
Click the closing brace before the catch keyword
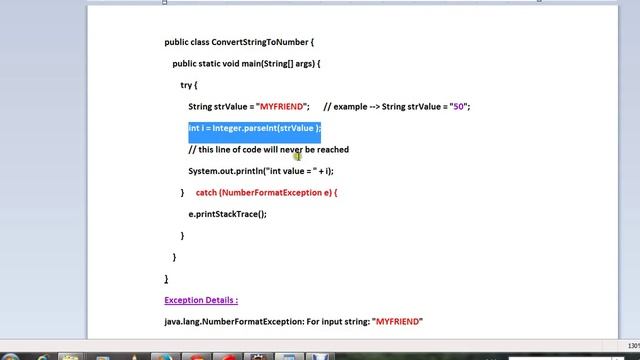182,193
